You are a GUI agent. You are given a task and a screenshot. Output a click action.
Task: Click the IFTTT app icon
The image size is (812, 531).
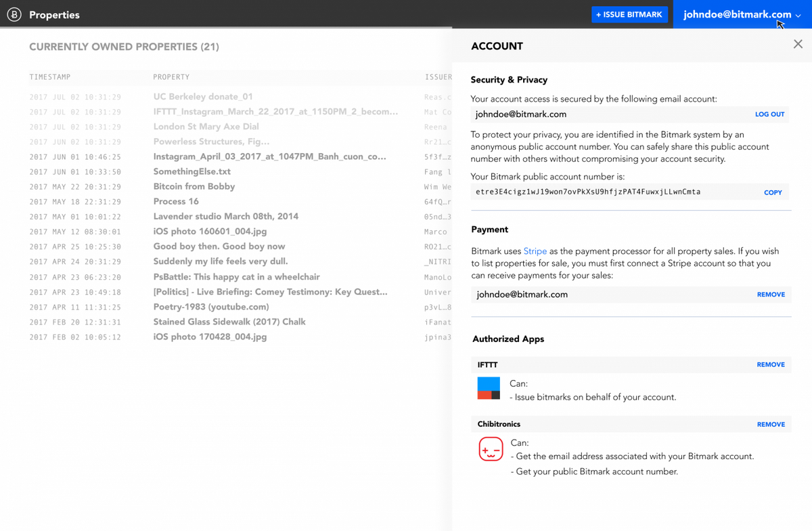coord(489,389)
